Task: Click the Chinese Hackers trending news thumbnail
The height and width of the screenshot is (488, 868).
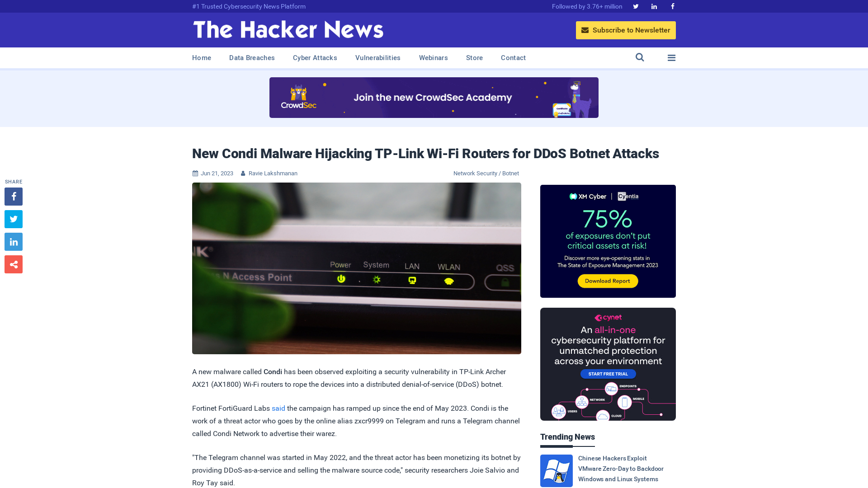Action: click(x=556, y=470)
